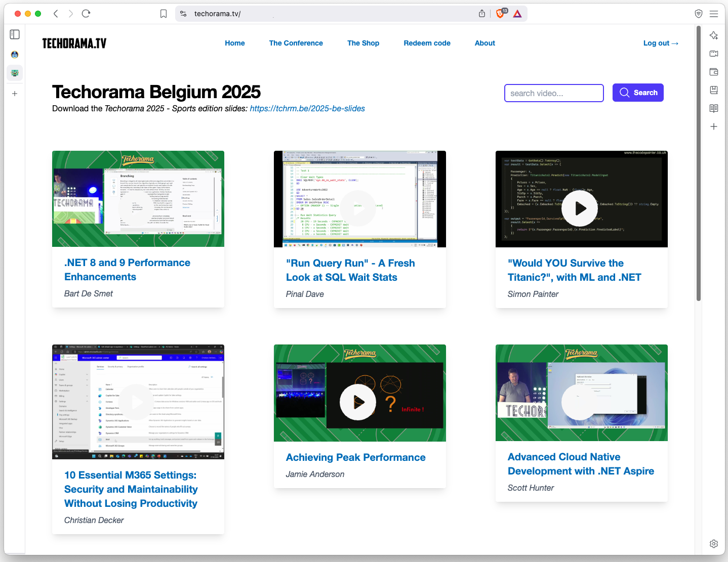The image size is (728, 562).
Task: Click the Log out link
Action: click(661, 43)
